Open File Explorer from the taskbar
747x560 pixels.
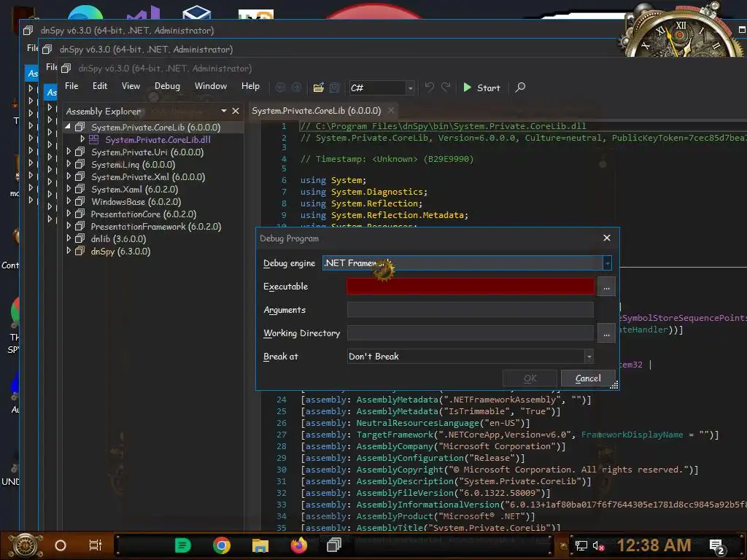[x=260, y=545]
